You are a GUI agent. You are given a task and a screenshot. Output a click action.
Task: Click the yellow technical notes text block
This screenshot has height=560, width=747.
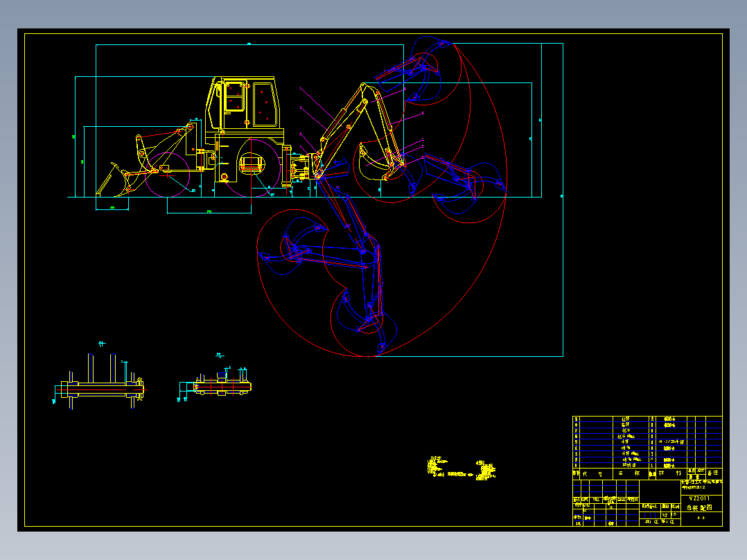[x=462, y=468]
